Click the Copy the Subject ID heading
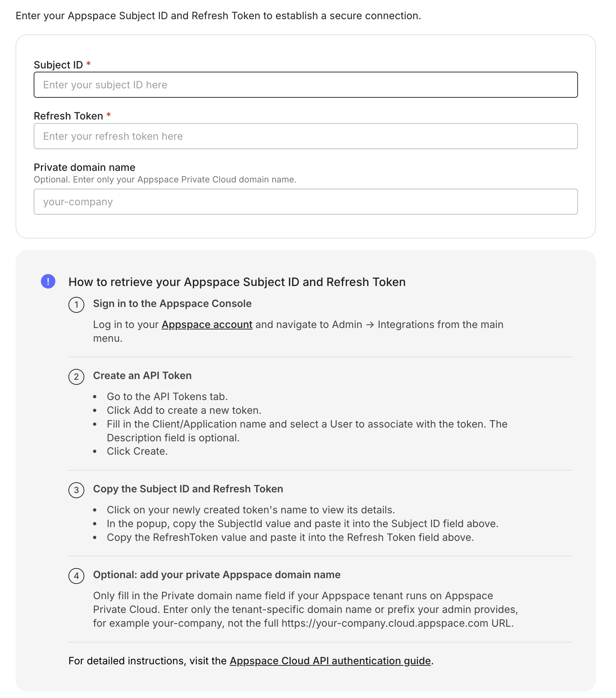 pos(188,489)
